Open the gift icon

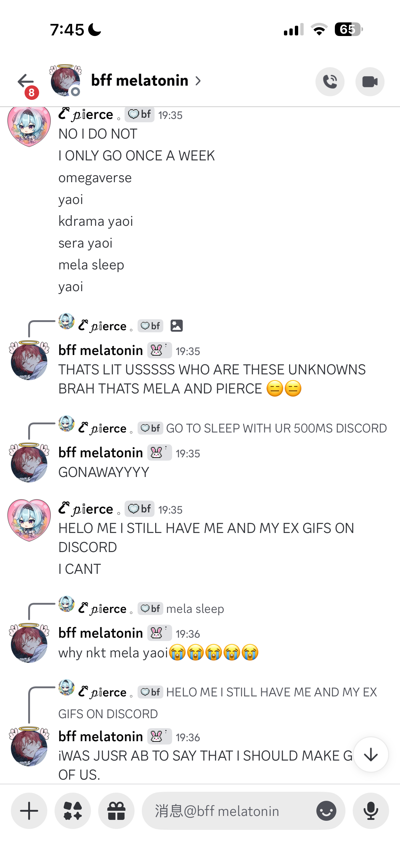pyautogui.click(x=116, y=811)
